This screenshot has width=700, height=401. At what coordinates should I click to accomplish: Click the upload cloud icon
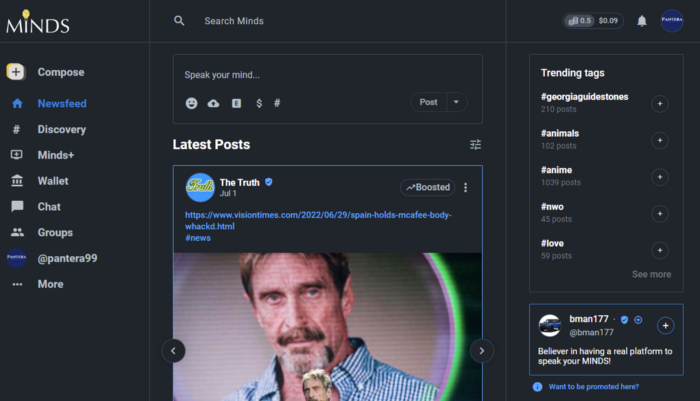213,103
